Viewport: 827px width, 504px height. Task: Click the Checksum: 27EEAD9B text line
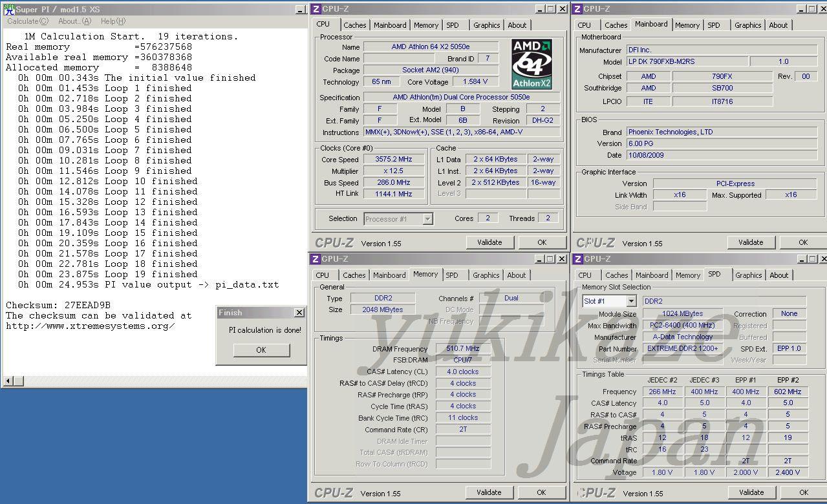pos(58,305)
